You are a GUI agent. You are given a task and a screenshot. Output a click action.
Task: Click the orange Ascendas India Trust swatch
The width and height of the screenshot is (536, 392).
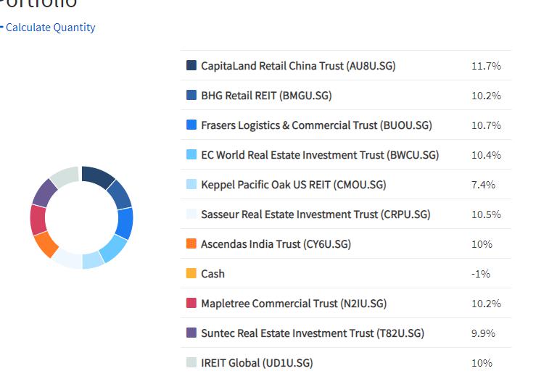[x=191, y=243]
